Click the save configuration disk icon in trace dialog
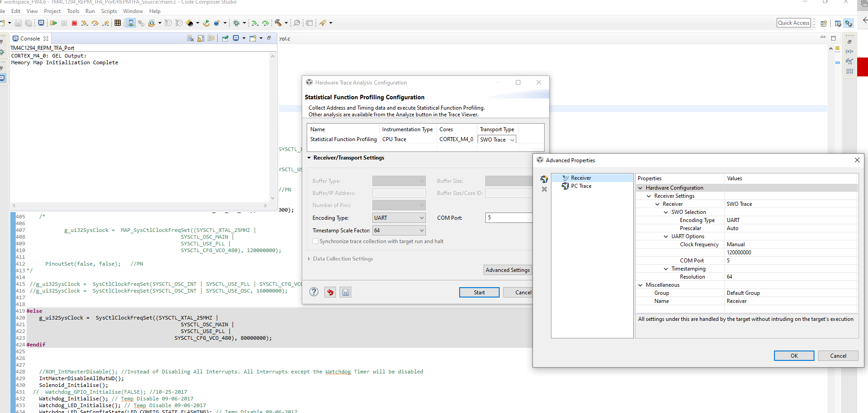The height and width of the screenshot is (413, 868). point(345,292)
